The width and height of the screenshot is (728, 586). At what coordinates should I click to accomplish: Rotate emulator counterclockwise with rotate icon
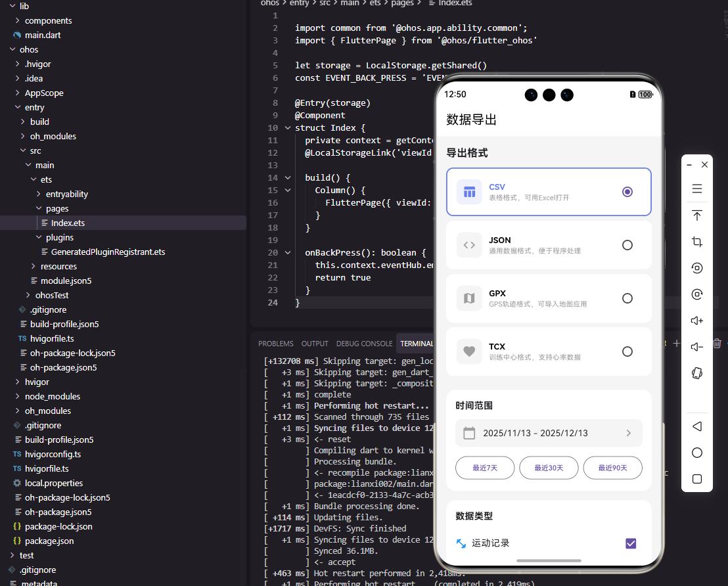697,268
